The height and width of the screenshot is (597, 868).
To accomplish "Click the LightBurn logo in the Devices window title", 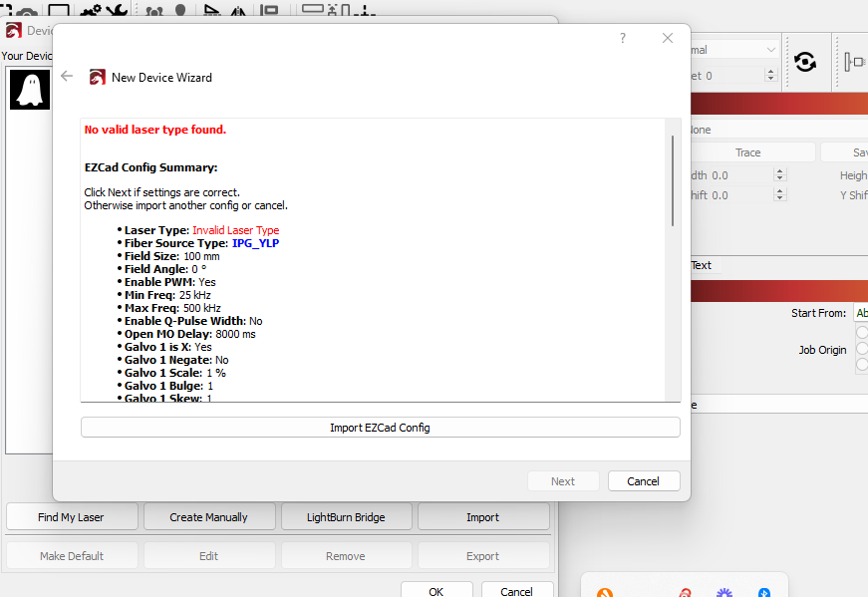I will click(13, 30).
